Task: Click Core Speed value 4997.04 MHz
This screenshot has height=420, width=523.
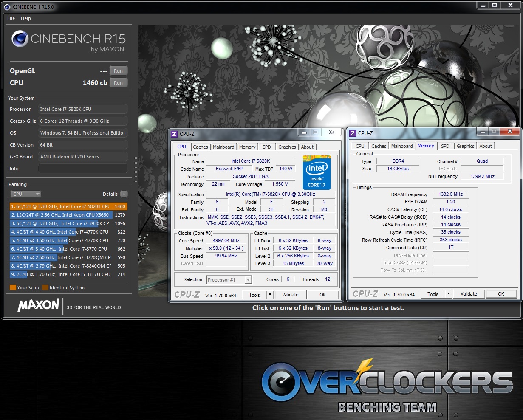Action: pos(226,240)
